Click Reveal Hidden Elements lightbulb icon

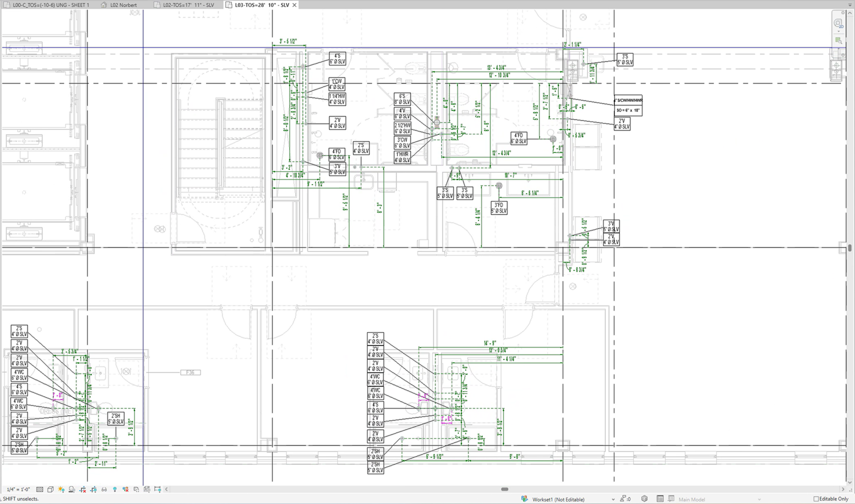click(x=115, y=489)
